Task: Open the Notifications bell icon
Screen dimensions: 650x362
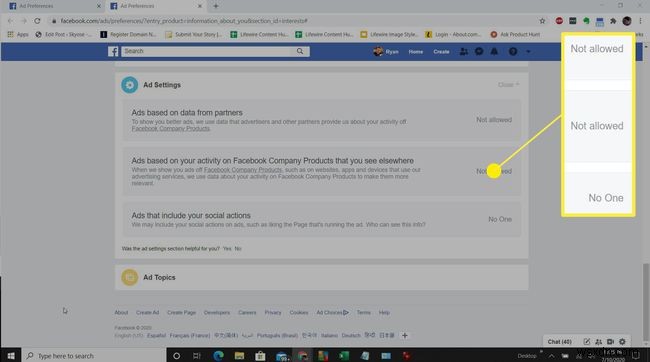Action: tap(494, 51)
